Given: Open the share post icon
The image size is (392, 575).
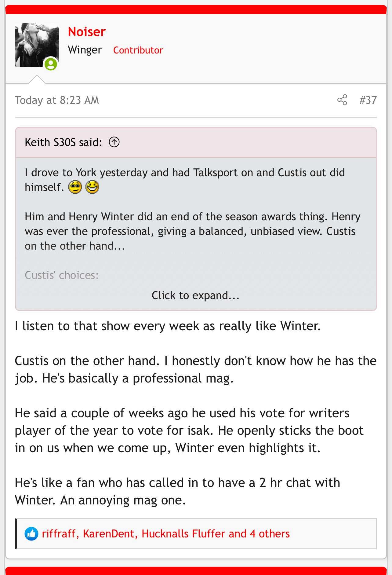Looking at the screenshot, I should pyautogui.click(x=342, y=100).
